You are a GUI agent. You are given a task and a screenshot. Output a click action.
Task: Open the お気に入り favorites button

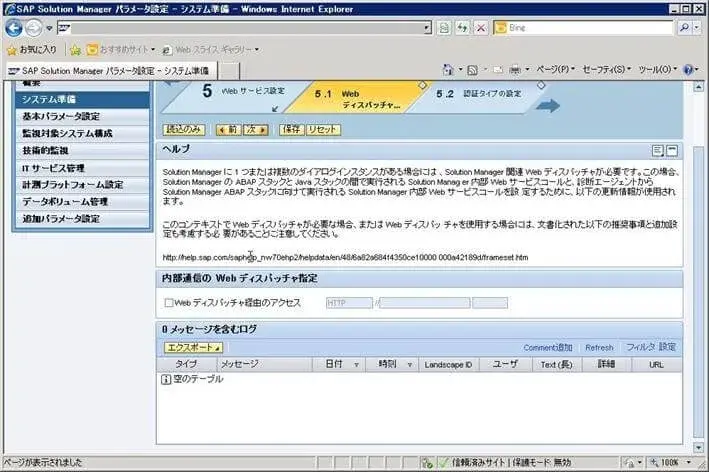pyautogui.click(x=33, y=49)
